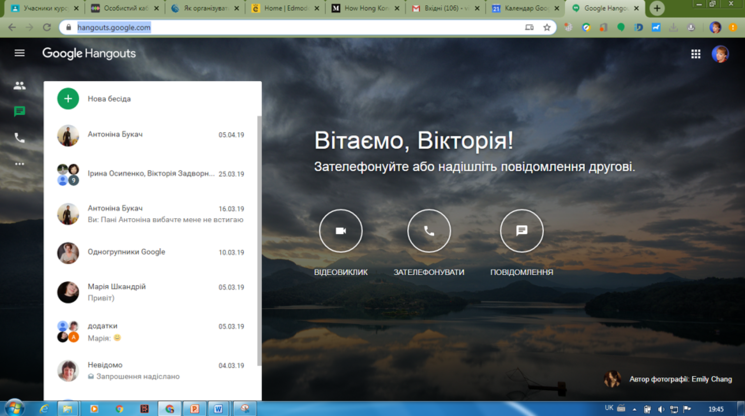Click Chrome profile avatar in toolbar
This screenshot has height=416, width=745.
click(715, 28)
